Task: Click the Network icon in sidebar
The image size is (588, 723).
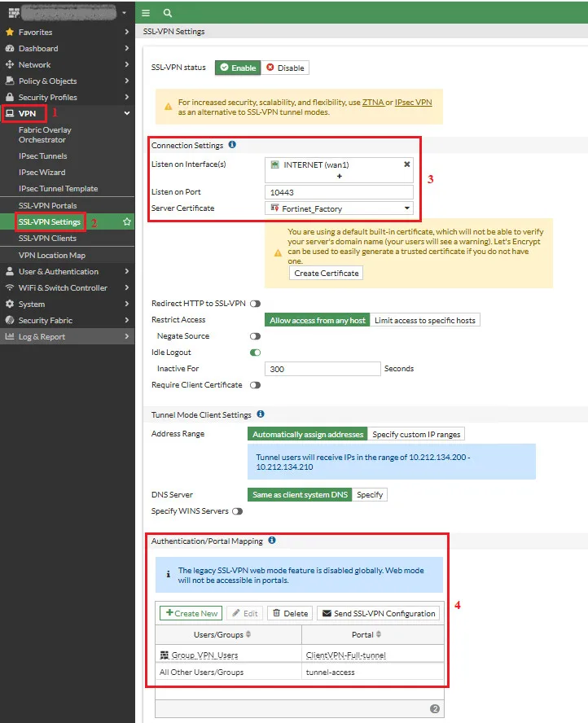Action: (10, 64)
